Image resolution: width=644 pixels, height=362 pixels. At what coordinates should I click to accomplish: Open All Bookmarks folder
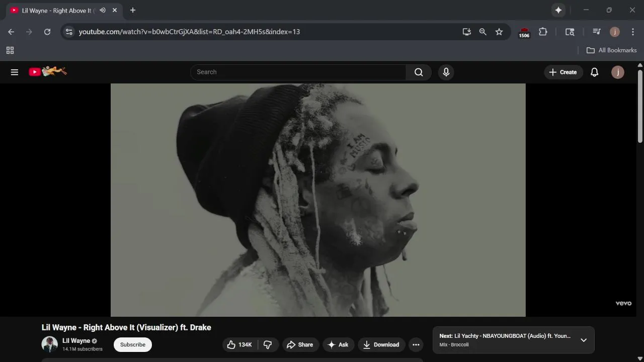pyautogui.click(x=612, y=50)
